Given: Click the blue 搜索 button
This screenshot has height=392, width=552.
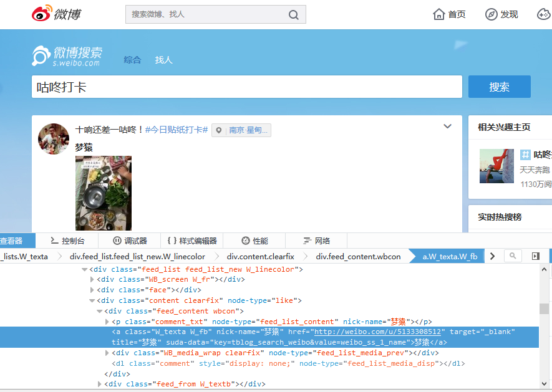Looking at the screenshot, I should click(x=499, y=87).
